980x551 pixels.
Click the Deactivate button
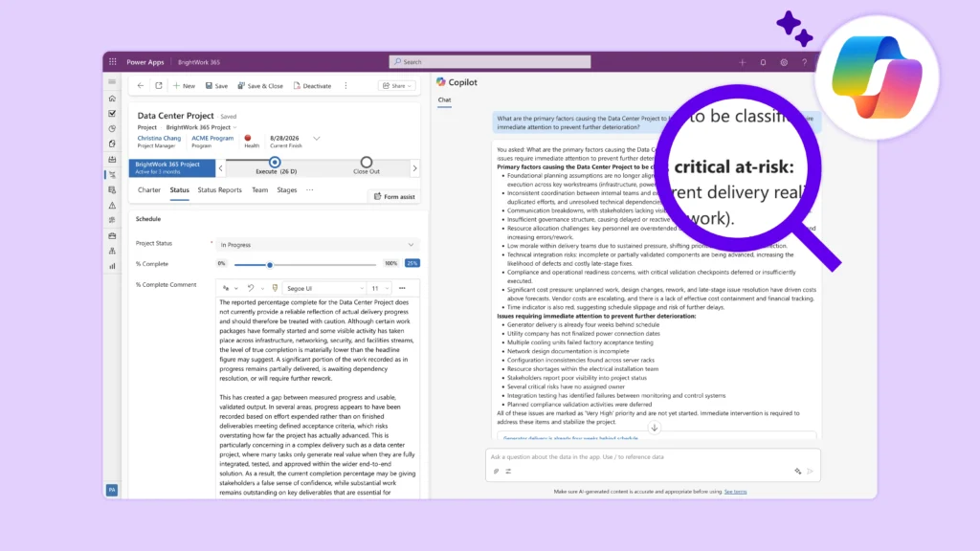coord(313,85)
